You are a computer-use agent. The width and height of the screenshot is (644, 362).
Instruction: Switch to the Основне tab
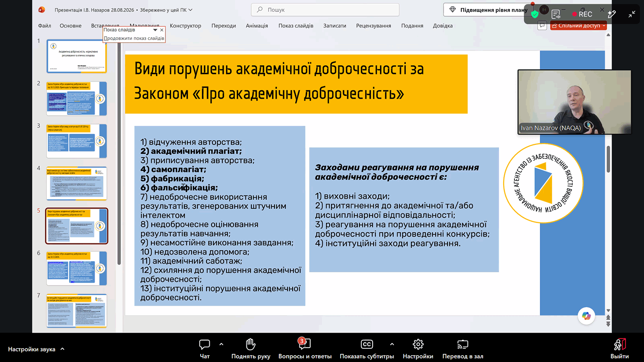click(x=71, y=26)
